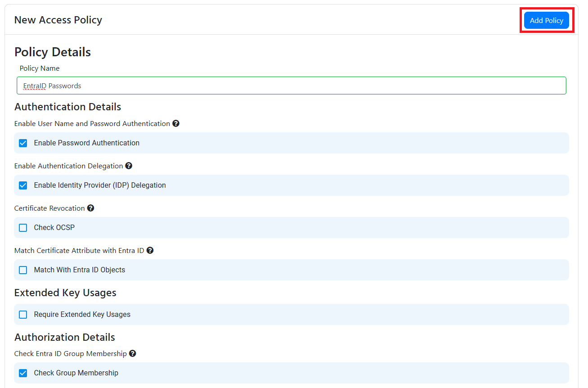Click the 'Check OCSP' label text
Image resolution: width=588 pixels, height=388 pixels.
(x=54, y=228)
